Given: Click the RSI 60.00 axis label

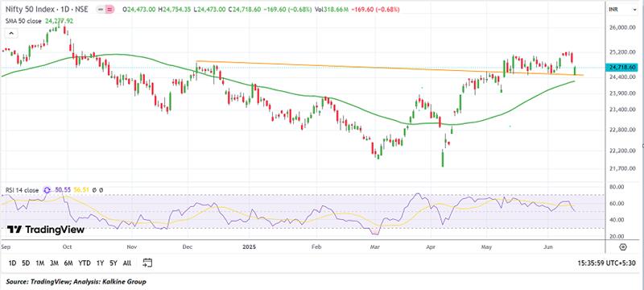Looking at the screenshot, I should click(617, 203).
